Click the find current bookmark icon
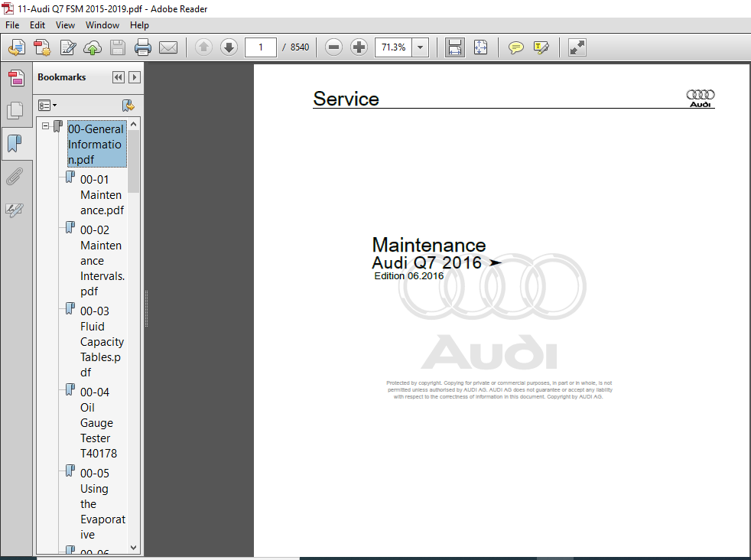Image resolution: width=751 pixels, height=560 pixels. [128, 106]
